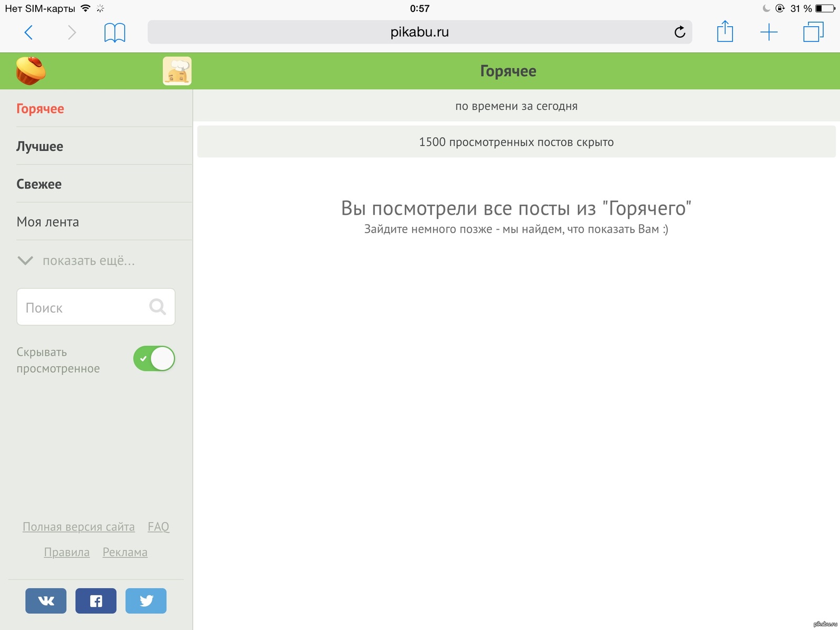This screenshot has width=840, height=630.
Task: Share via the Facebook button
Action: tap(96, 601)
